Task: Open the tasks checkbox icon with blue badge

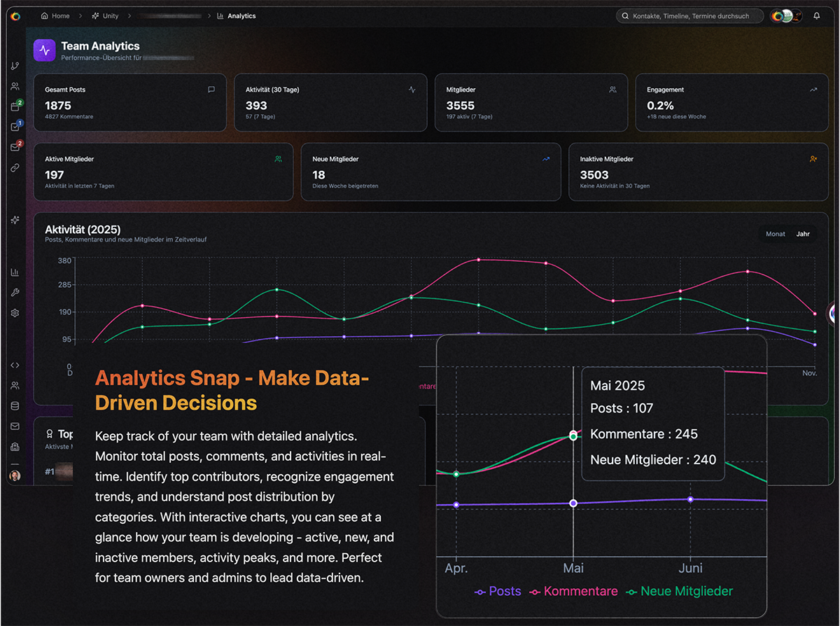Action: [x=15, y=127]
